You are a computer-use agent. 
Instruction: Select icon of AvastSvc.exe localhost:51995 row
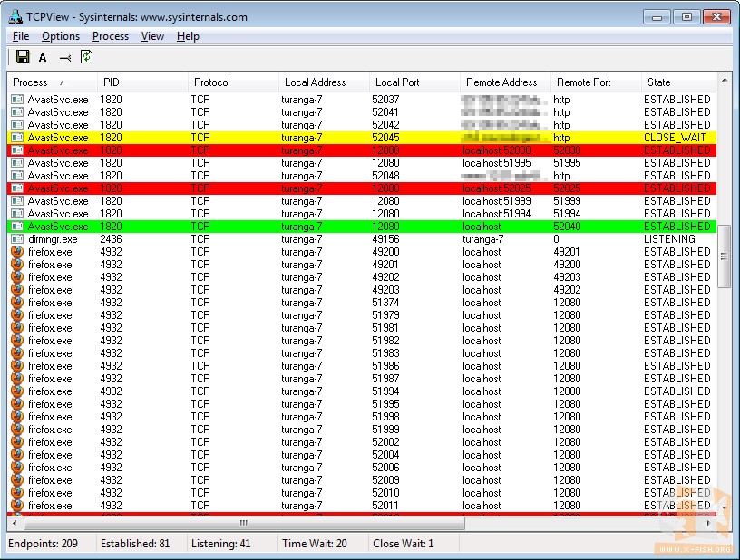17,163
